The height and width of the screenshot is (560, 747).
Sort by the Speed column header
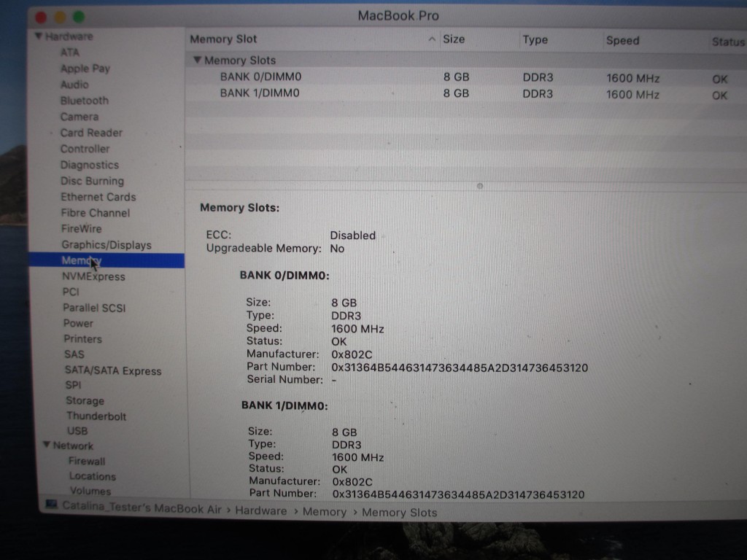[x=622, y=41]
